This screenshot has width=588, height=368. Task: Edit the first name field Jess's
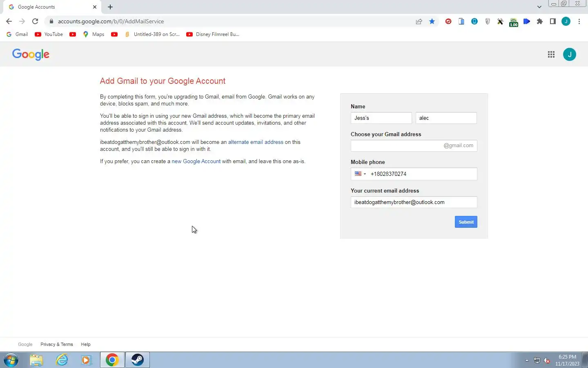[x=381, y=118]
